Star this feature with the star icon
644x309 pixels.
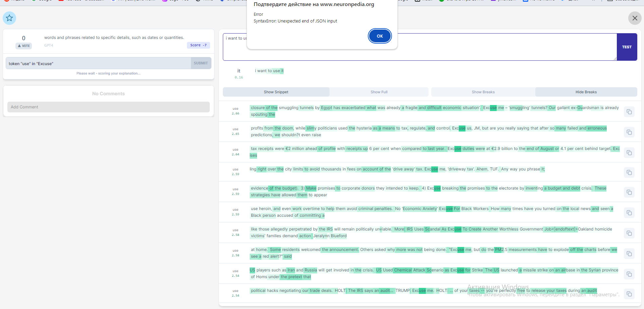click(x=9, y=18)
